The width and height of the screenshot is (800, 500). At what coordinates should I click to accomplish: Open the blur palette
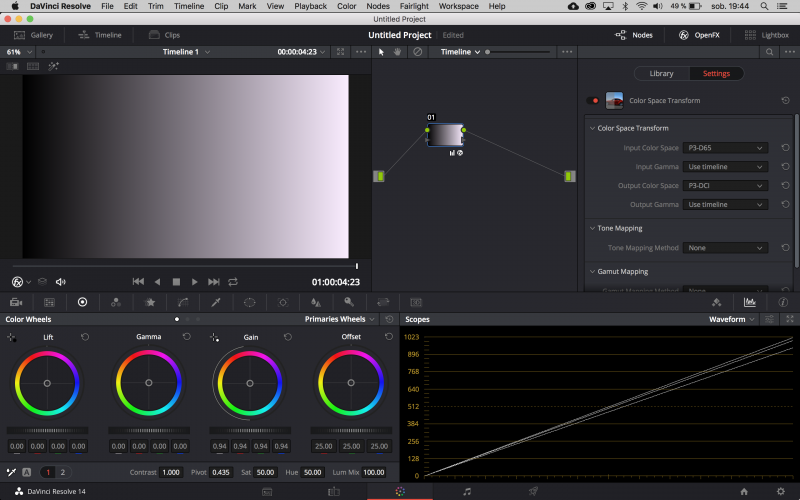316,303
